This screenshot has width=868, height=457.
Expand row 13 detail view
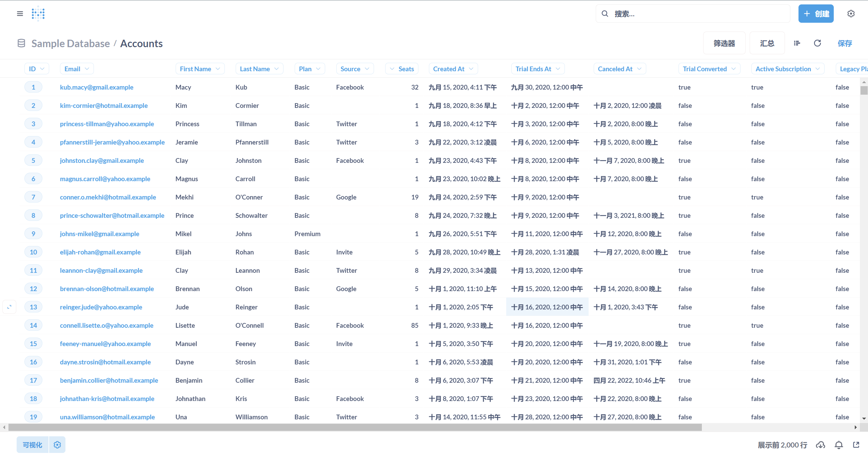tap(9, 307)
